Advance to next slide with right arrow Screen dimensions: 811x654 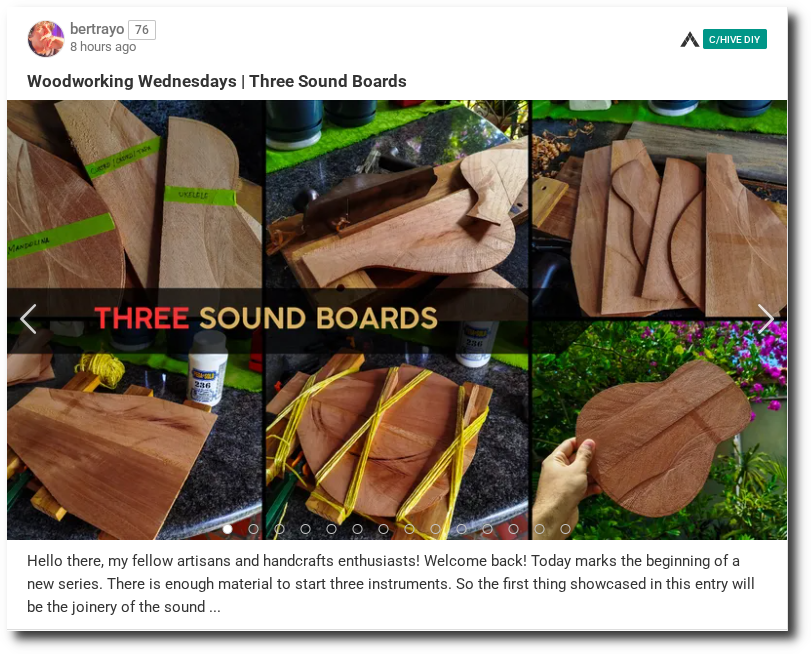(x=766, y=319)
